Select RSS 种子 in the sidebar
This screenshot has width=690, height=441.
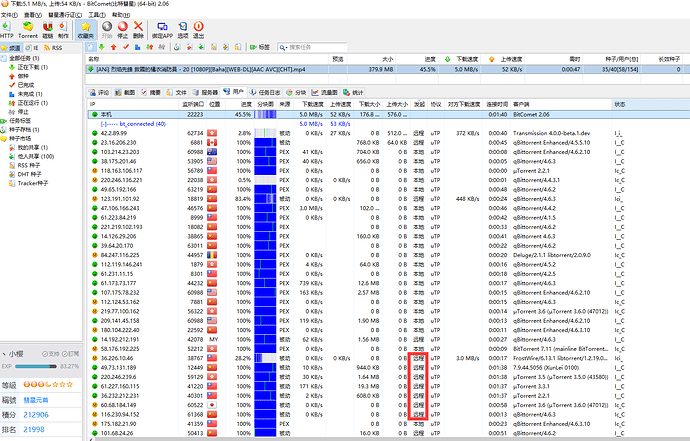pos(25,165)
